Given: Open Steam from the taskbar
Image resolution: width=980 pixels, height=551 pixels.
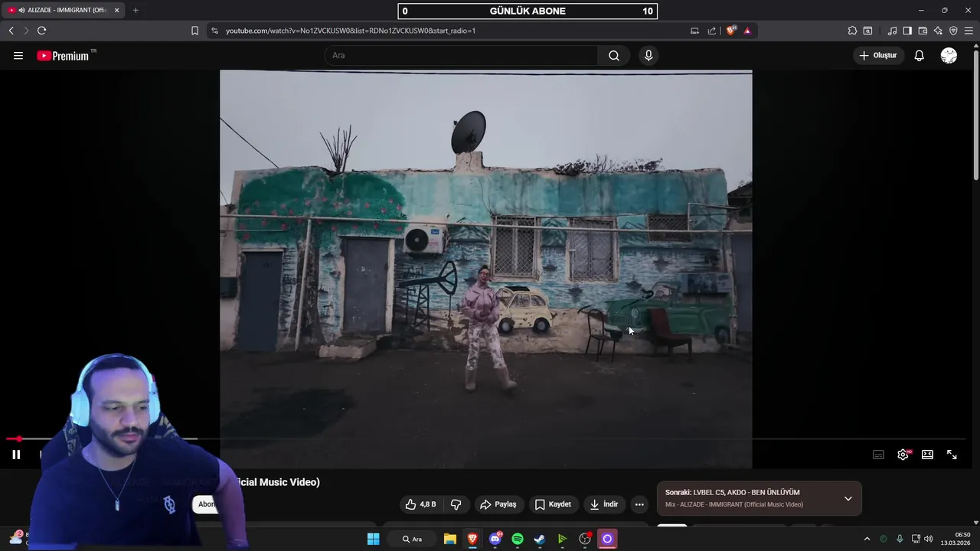Looking at the screenshot, I should 540,539.
